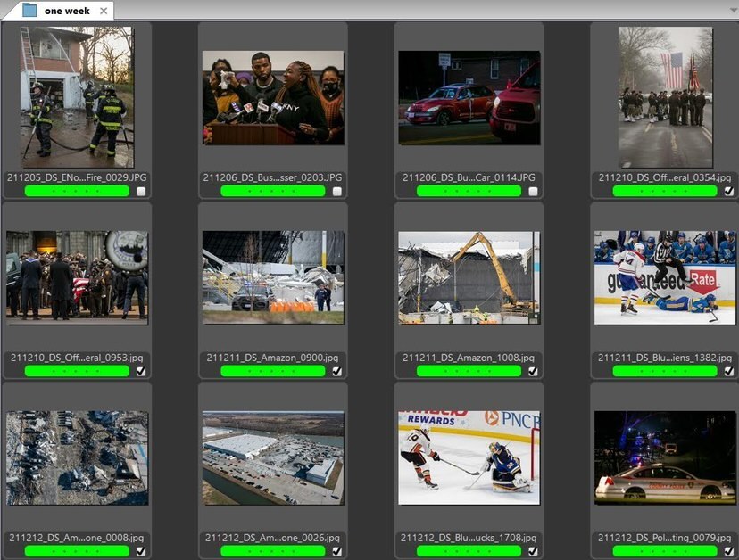
Task: Select the honor guard flag photo thumbnail
Action: click(x=665, y=98)
